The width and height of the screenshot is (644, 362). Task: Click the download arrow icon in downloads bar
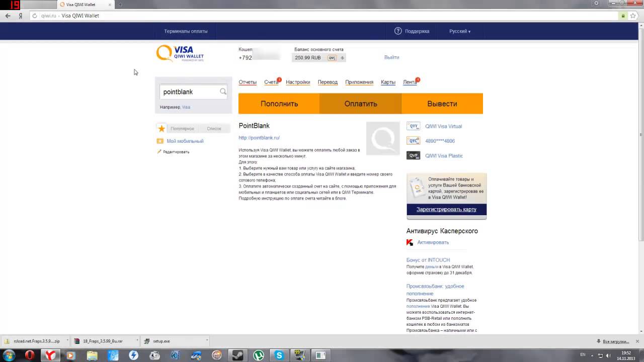(598, 341)
